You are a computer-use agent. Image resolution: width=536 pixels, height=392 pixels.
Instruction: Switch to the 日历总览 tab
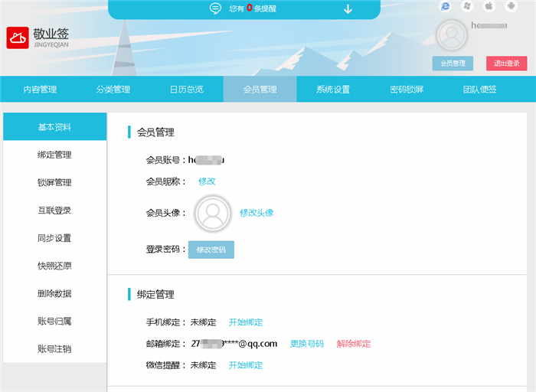coord(186,90)
